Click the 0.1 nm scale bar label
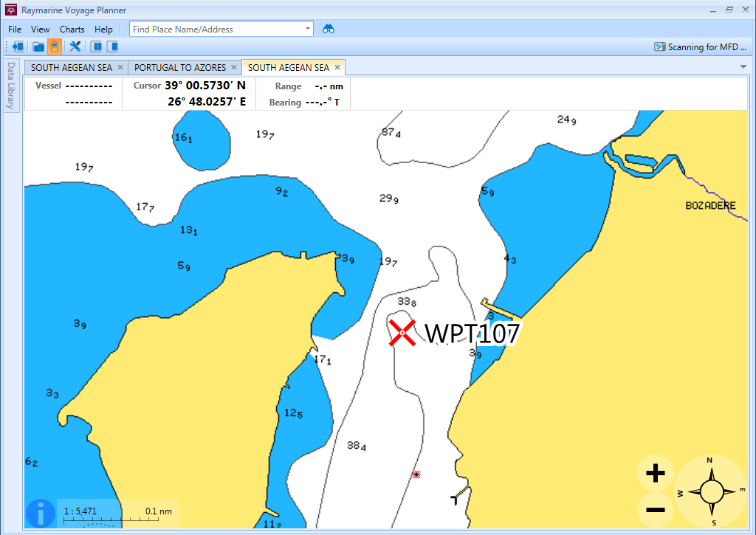The image size is (756, 535). point(159,511)
